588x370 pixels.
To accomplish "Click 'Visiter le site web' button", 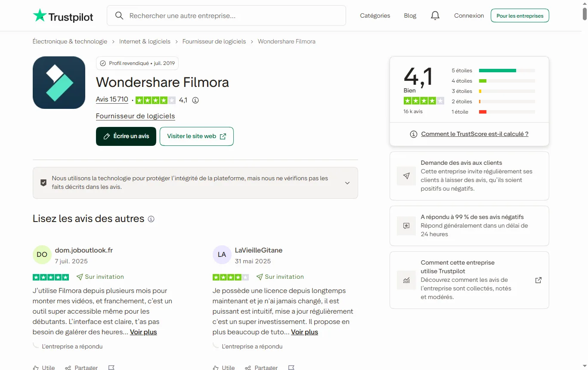I will point(197,136).
